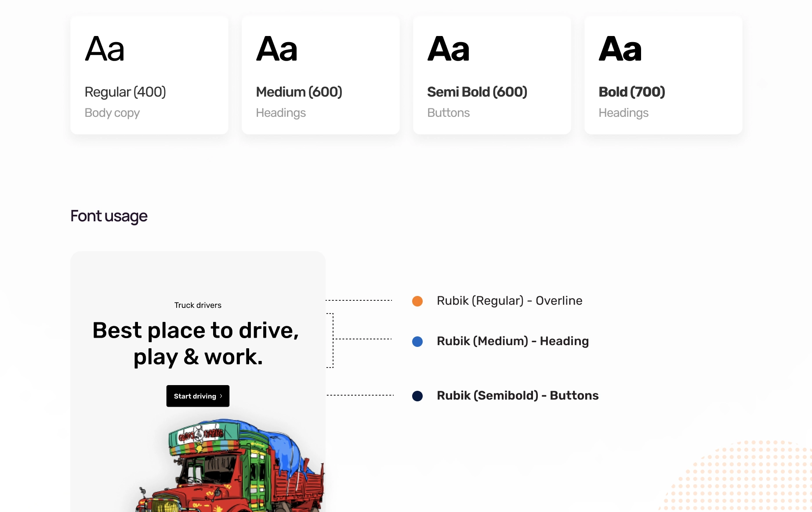Click the 'Body copy' caption text
The height and width of the screenshot is (512, 812).
click(112, 113)
